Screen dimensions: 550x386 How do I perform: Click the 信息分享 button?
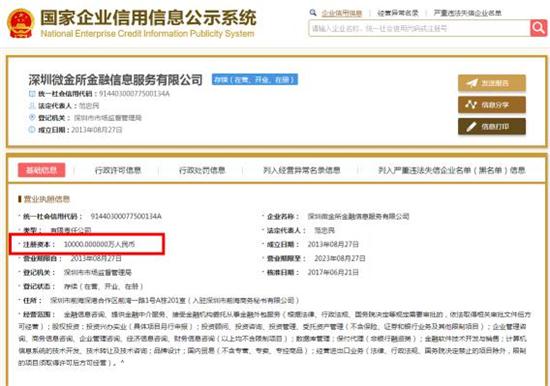coord(492,105)
